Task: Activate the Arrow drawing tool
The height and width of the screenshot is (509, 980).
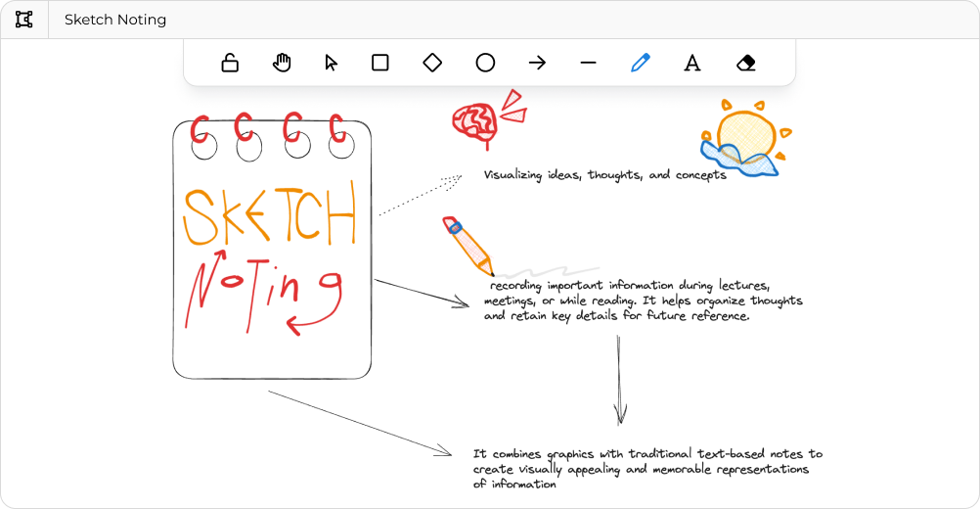Action: (x=537, y=63)
